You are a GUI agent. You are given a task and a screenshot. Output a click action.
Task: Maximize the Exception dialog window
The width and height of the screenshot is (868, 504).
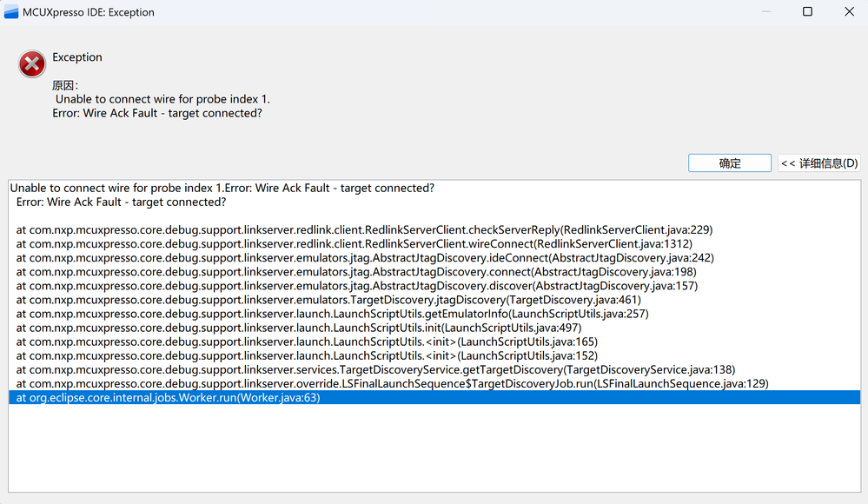coord(807,11)
